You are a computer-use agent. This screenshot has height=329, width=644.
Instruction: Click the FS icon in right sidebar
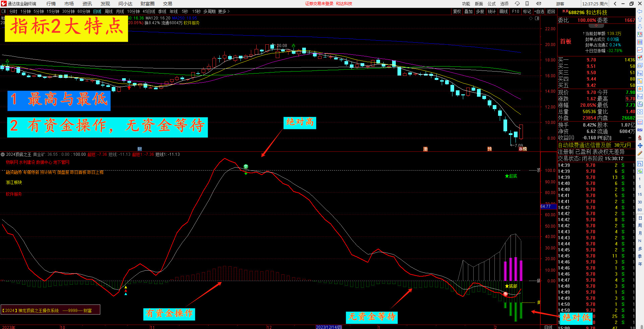coord(640,164)
